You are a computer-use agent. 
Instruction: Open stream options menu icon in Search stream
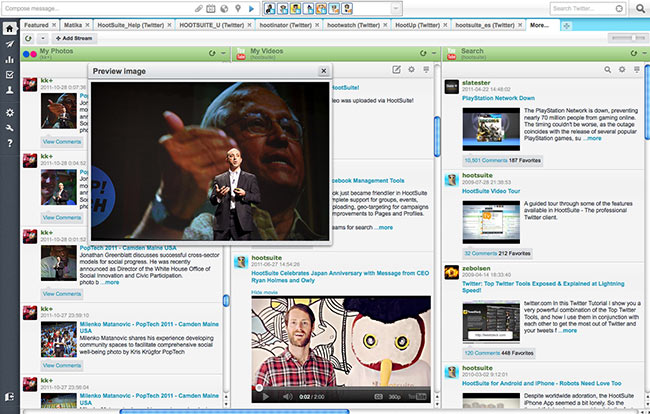pyautogui.click(x=637, y=70)
